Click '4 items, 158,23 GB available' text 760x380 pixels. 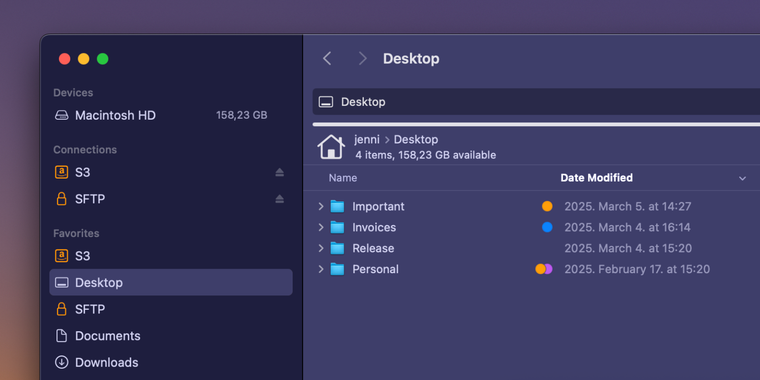pos(426,155)
